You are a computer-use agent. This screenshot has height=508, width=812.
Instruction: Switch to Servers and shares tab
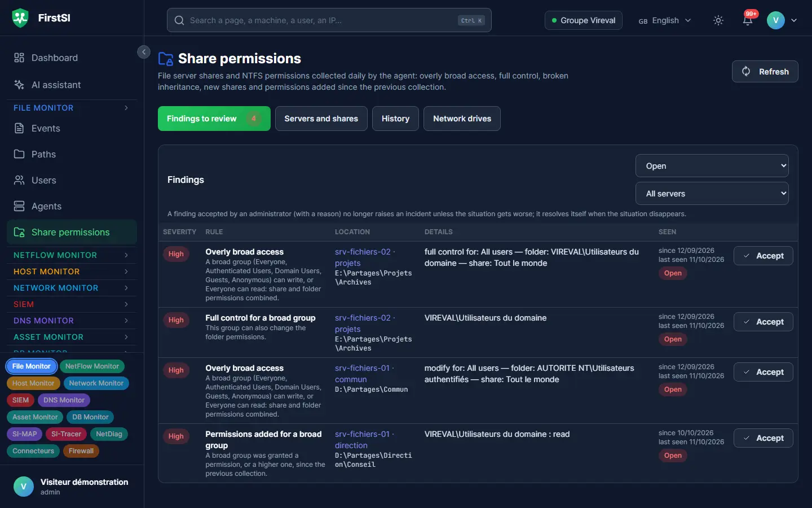(x=321, y=119)
